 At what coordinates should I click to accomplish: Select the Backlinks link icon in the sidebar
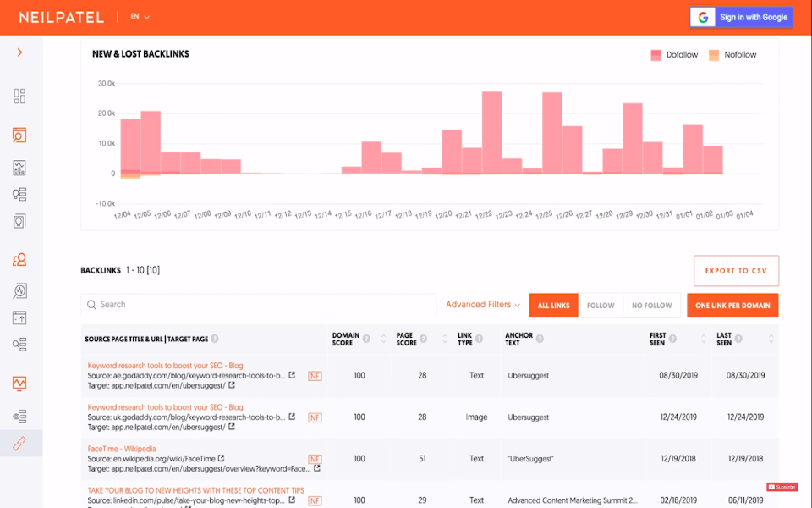coord(19,444)
